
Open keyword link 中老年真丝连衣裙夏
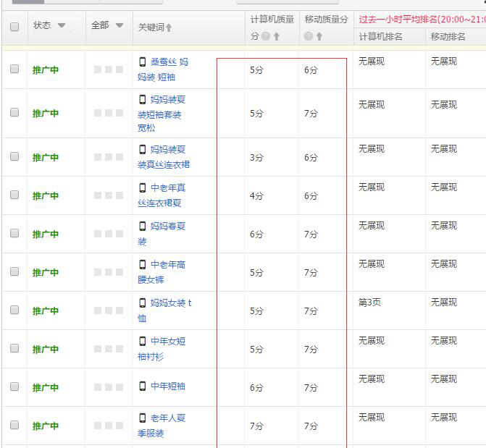162,195
